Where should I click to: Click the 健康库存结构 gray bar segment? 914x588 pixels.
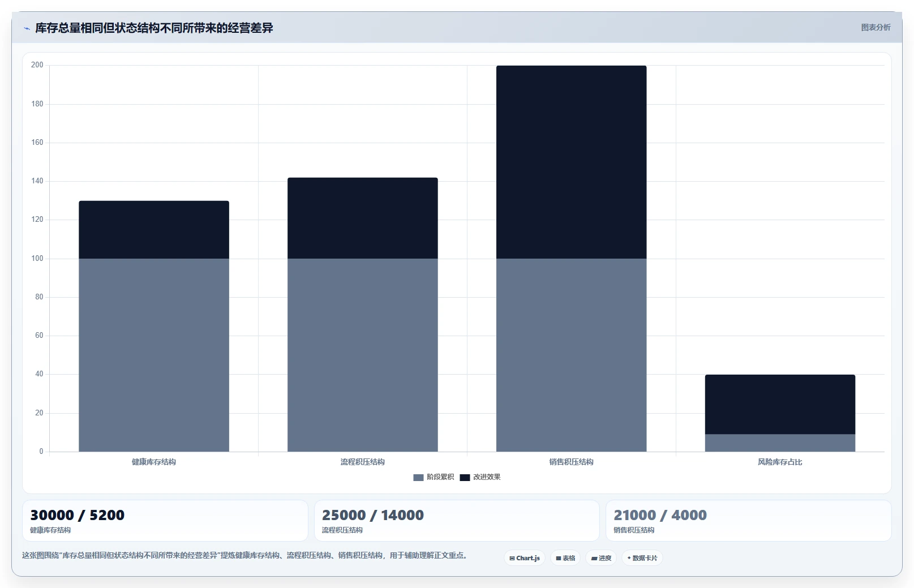(154, 355)
